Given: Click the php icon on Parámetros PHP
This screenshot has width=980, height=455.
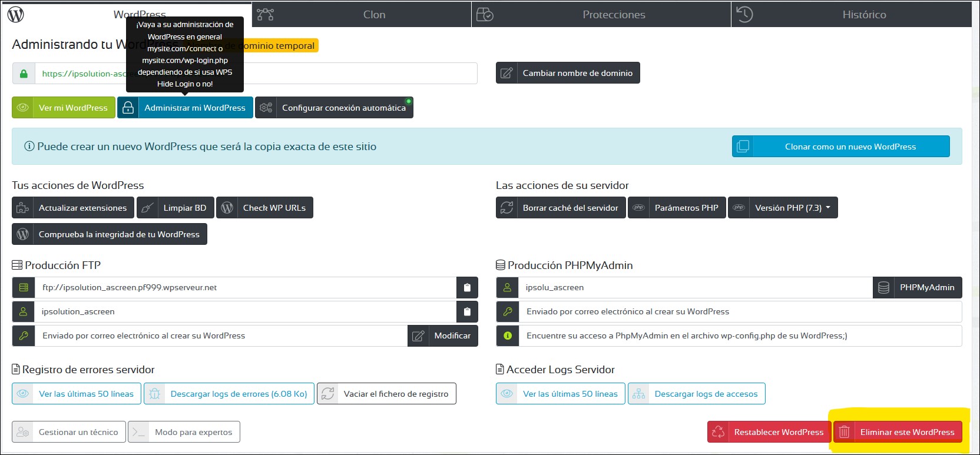Looking at the screenshot, I should click(638, 208).
